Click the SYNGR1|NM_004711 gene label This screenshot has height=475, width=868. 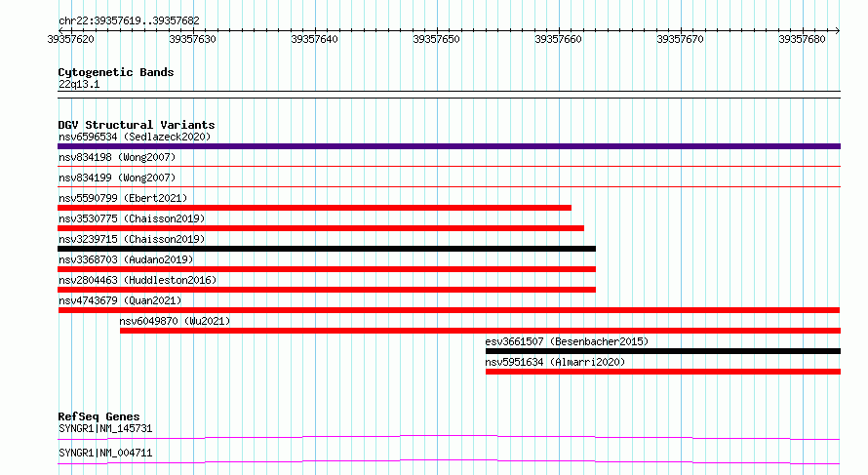click(x=105, y=453)
